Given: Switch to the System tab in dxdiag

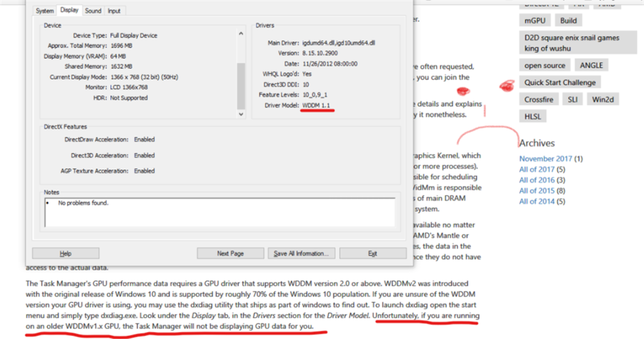Looking at the screenshot, I should click(45, 11).
